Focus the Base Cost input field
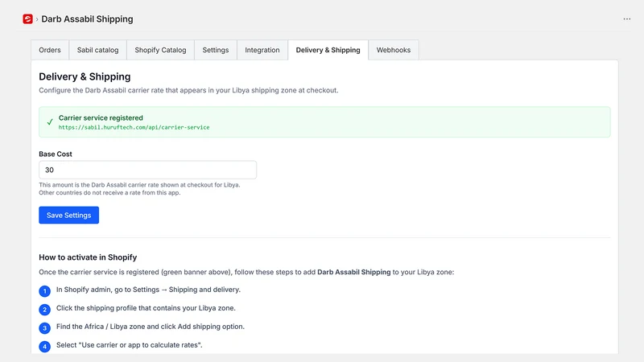The image size is (644, 362). (148, 170)
